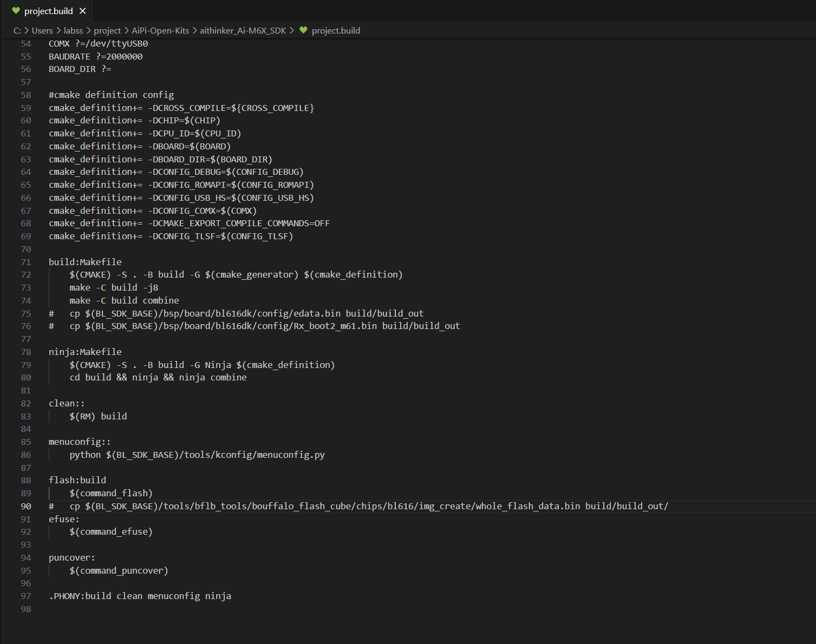Click the '$(command_flash)' line

click(111, 494)
